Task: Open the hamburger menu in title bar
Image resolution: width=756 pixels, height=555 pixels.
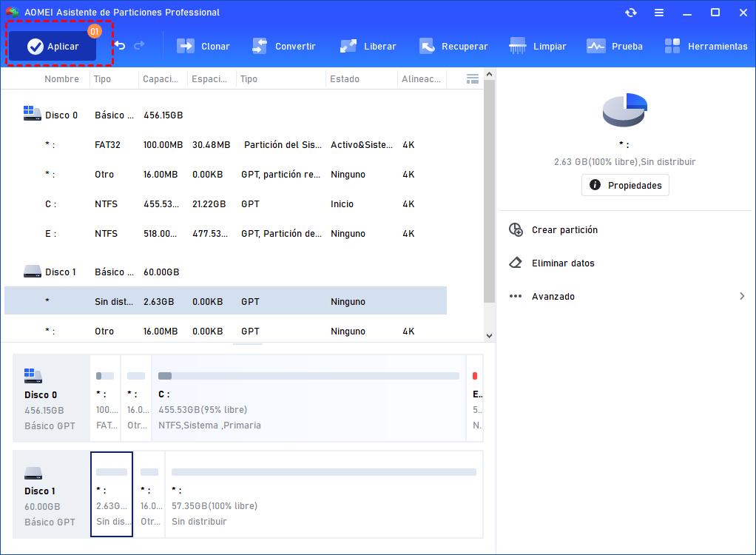Action: click(659, 13)
